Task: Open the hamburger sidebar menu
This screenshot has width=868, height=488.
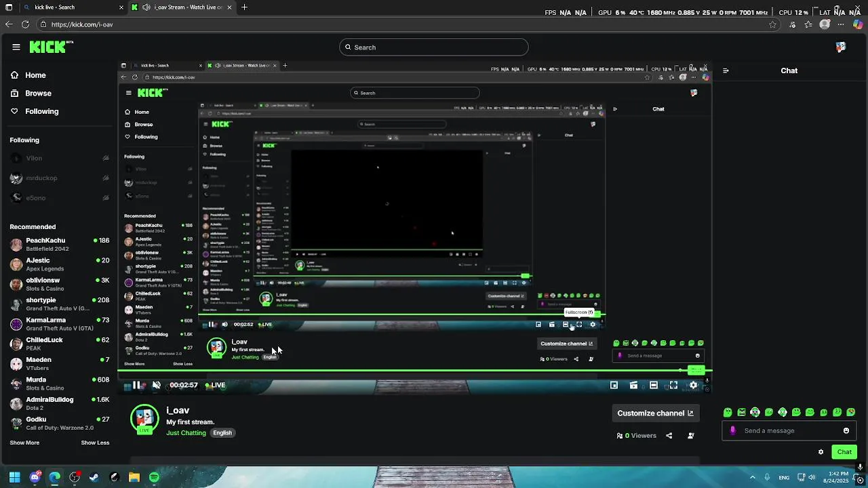Action: [16, 47]
